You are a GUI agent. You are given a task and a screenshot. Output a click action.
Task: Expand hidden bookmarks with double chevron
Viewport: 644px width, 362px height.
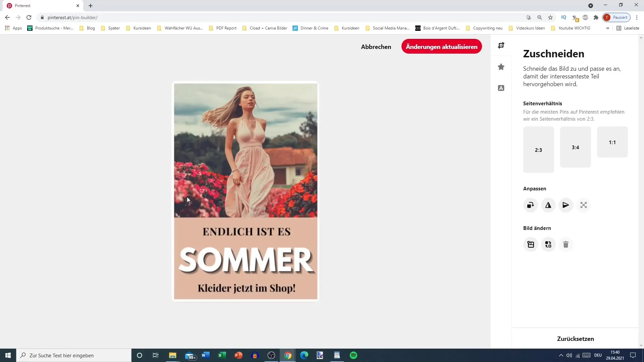[607, 28]
